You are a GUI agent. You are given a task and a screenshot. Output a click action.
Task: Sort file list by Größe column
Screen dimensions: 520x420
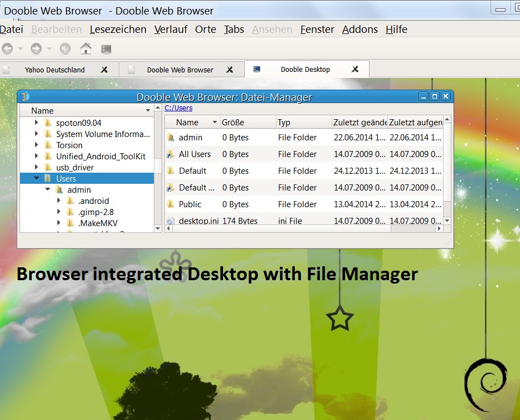pyautogui.click(x=247, y=123)
